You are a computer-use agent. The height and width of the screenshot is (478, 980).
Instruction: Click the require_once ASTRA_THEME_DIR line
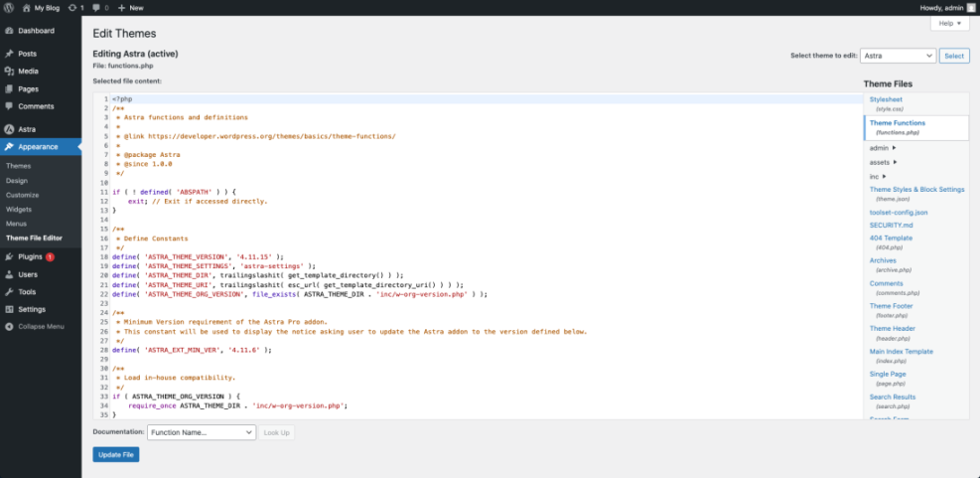click(237, 406)
